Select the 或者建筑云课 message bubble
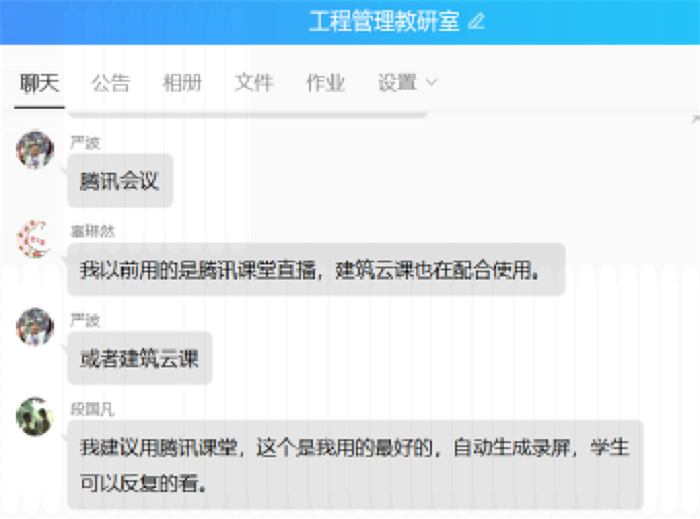 pos(140,358)
